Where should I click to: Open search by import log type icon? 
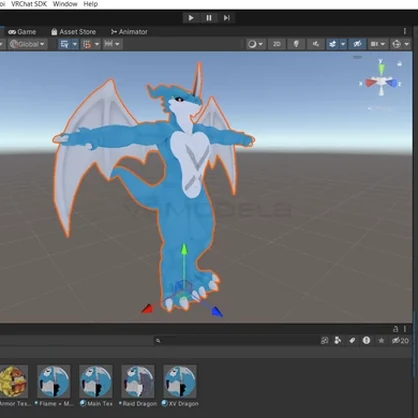366,340
